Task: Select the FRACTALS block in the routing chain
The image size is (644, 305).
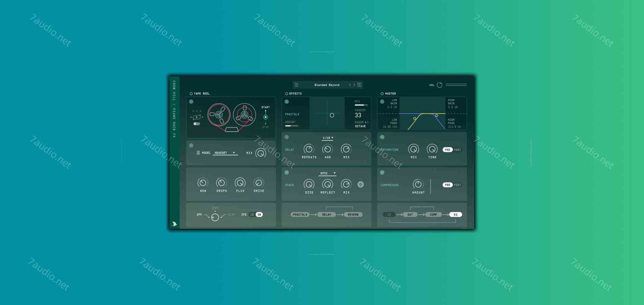Action: [x=300, y=215]
